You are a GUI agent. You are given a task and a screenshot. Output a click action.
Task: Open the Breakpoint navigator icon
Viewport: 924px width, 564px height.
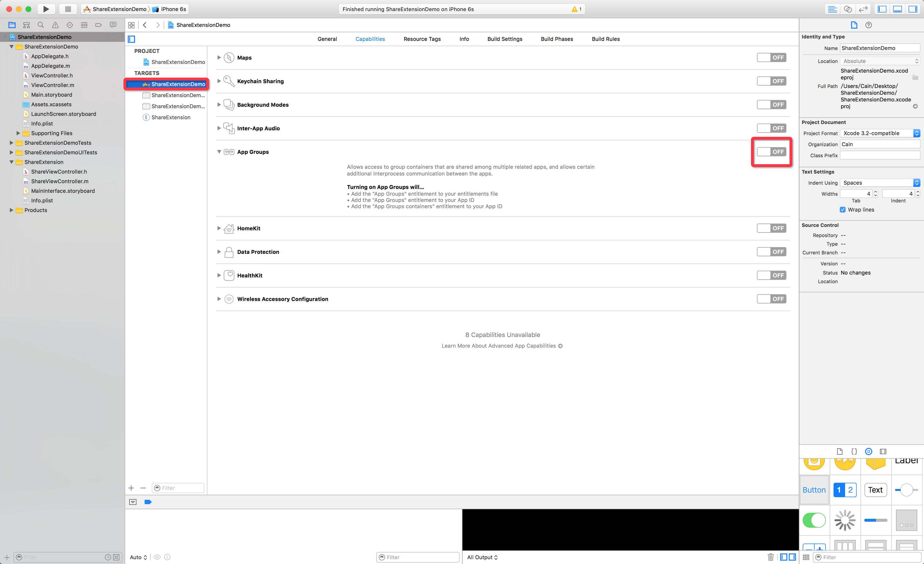tap(98, 25)
